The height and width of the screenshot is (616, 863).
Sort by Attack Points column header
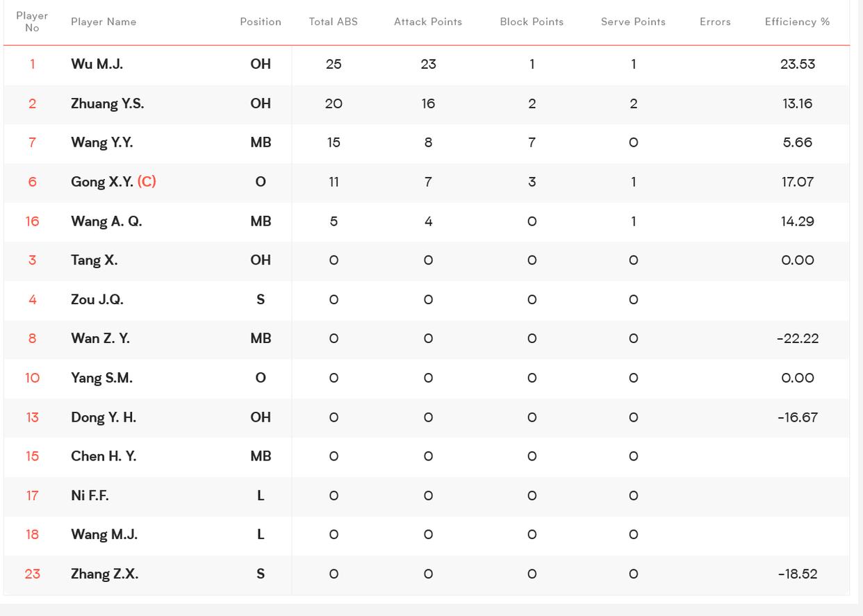coord(428,22)
